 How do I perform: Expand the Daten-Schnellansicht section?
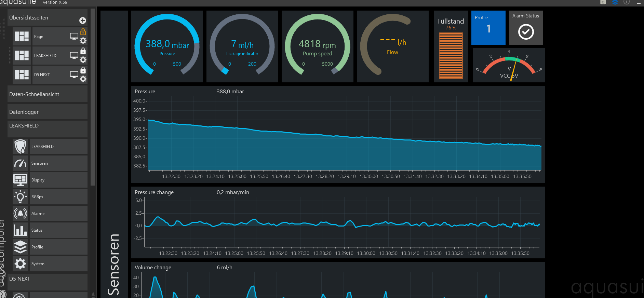(48, 94)
